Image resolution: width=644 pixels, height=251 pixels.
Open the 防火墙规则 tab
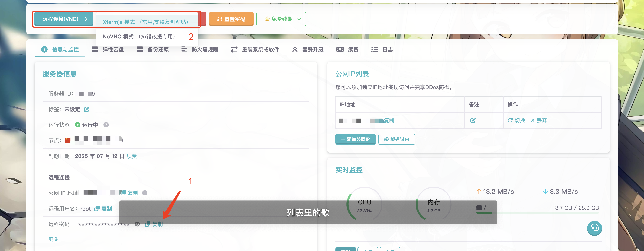[200, 49]
